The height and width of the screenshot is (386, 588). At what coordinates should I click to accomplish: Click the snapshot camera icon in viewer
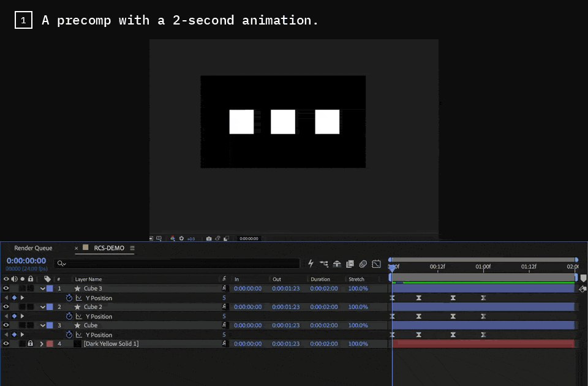coord(209,238)
